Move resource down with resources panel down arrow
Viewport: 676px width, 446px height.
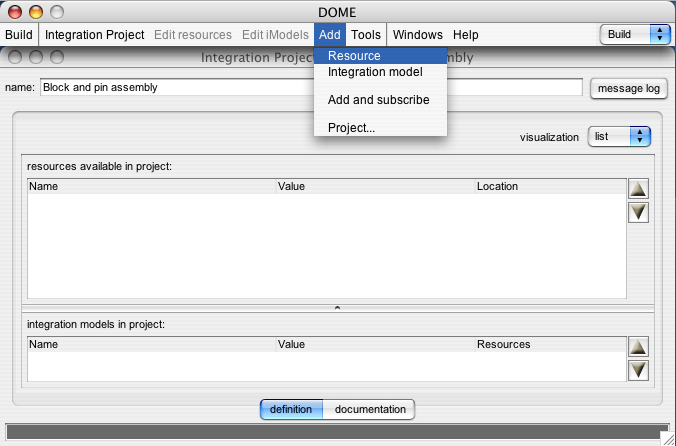[x=638, y=212]
